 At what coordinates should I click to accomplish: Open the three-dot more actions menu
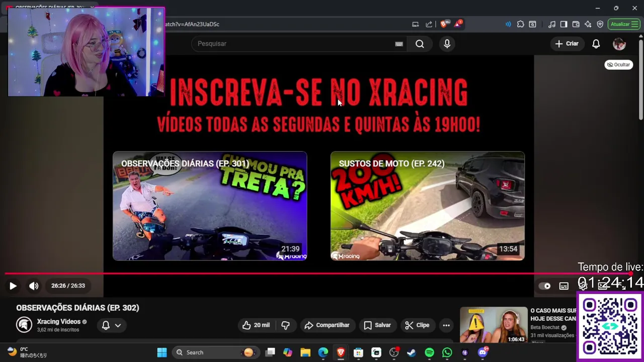coord(446,325)
